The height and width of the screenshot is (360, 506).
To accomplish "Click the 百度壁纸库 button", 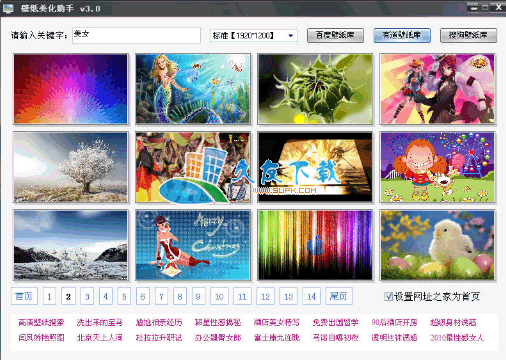I will point(335,35).
